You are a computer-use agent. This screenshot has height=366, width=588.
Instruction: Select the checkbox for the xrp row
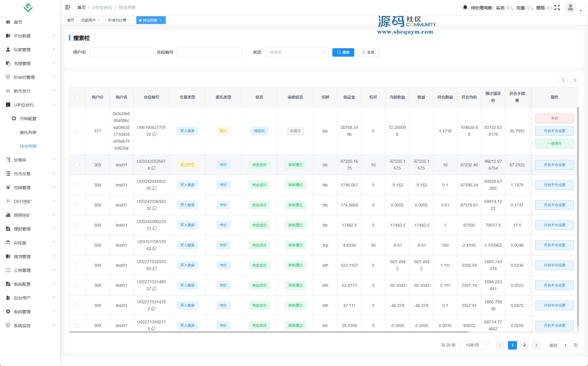[77, 245]
